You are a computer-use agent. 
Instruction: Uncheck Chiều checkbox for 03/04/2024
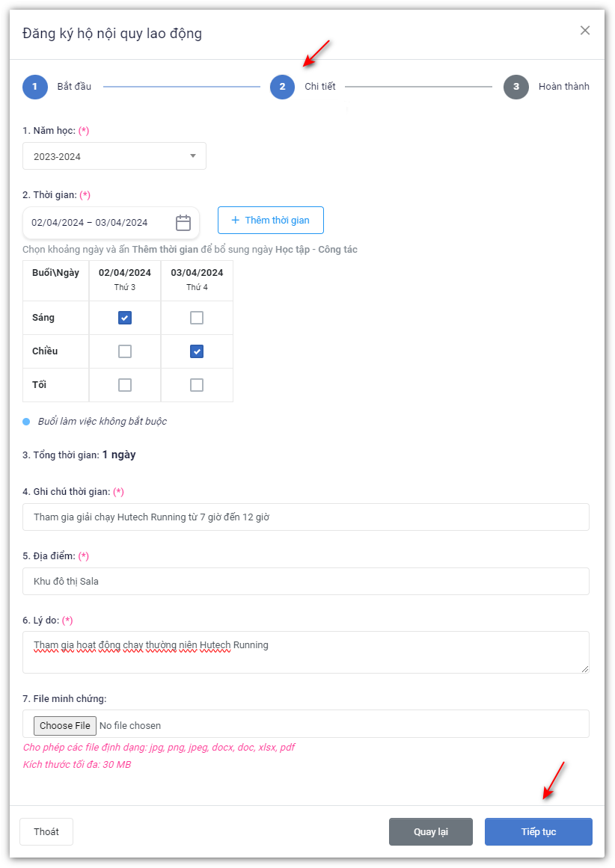click(x=197, y=351)
